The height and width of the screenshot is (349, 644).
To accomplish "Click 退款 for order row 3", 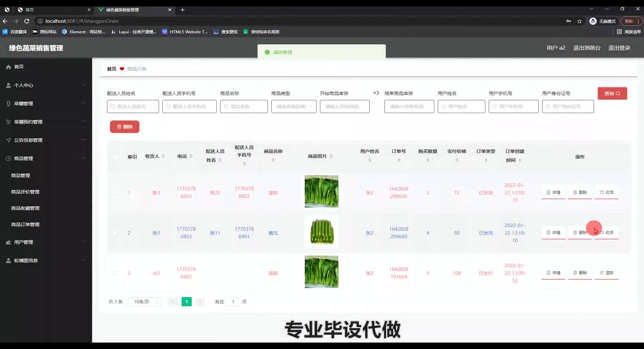I will coord(607,273).
